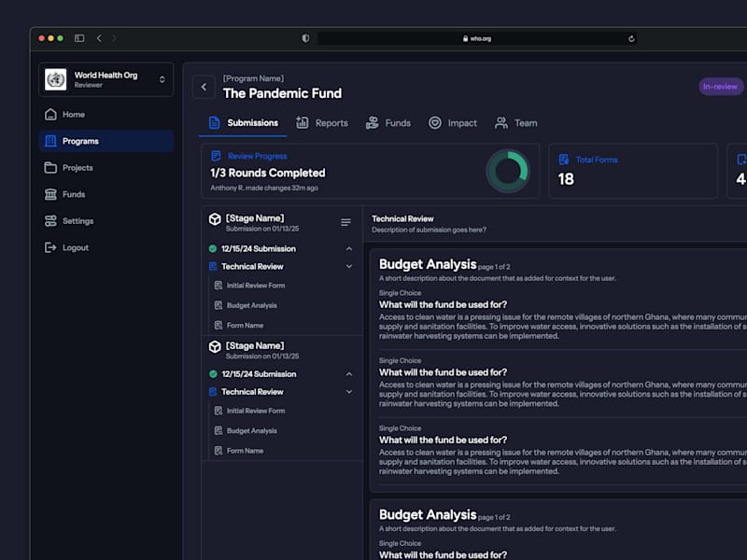Switch to the Funds tab
The width and height of the screenshot is (747, 560).
[388, 123]
